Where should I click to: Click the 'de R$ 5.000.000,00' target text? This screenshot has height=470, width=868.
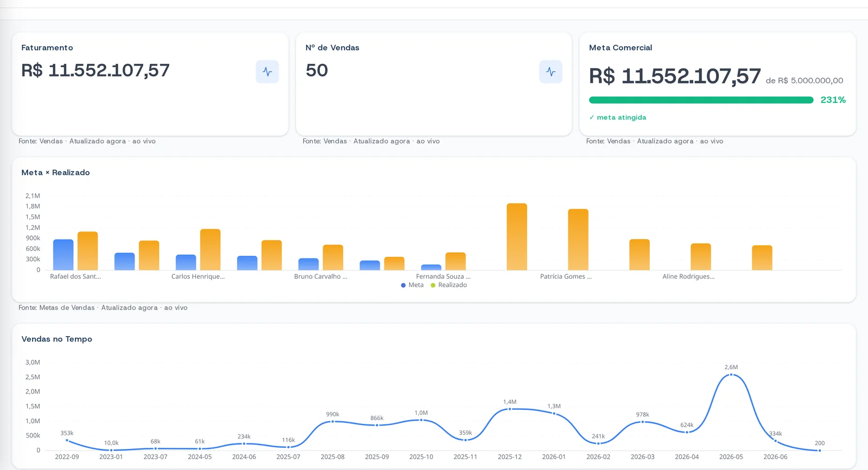click(x=805, y=81)
